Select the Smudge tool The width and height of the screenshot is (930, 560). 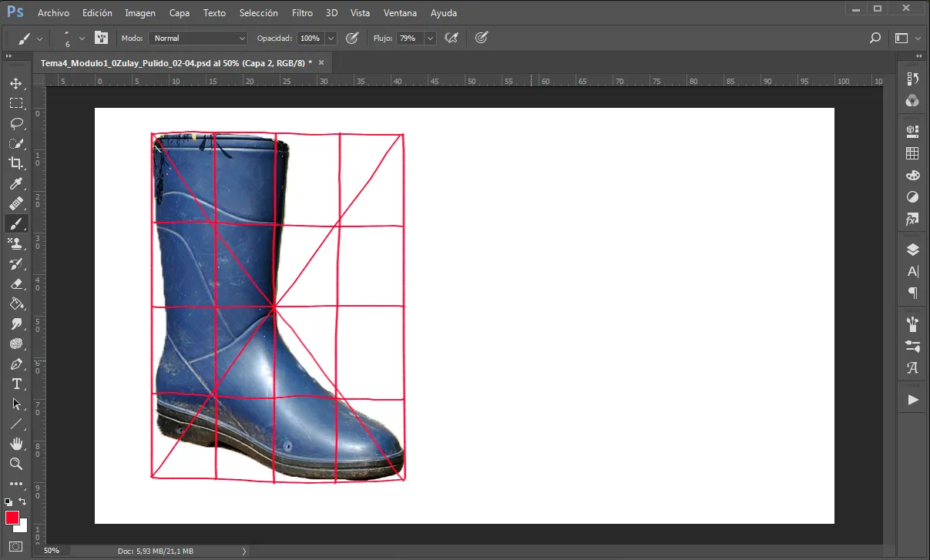point(16,324)
